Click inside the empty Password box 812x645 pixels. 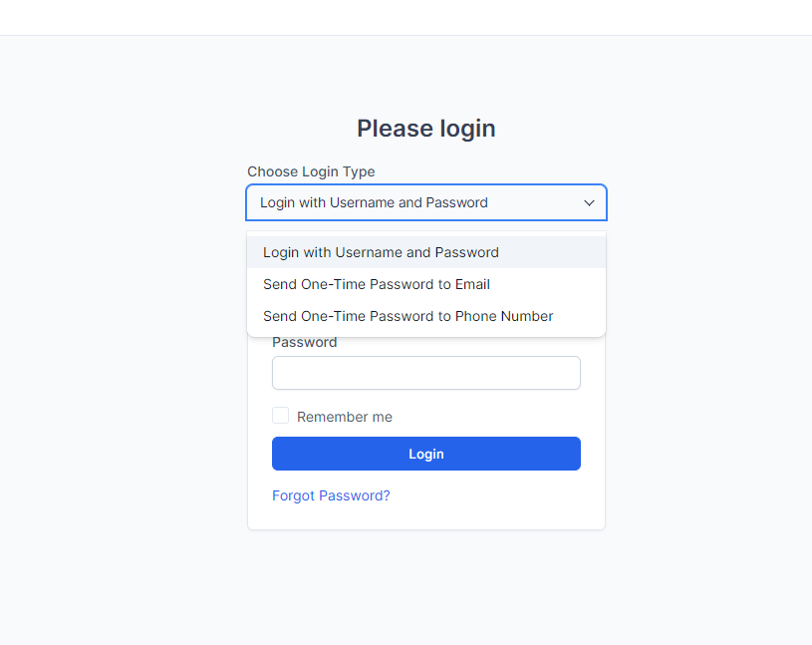(x=425, y=373)
